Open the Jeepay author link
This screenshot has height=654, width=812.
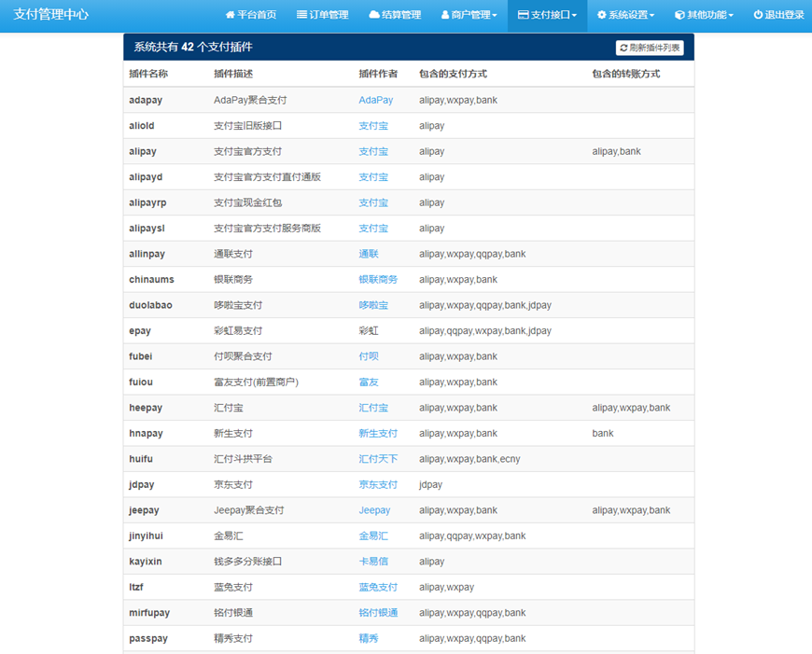tap(374, 510)
